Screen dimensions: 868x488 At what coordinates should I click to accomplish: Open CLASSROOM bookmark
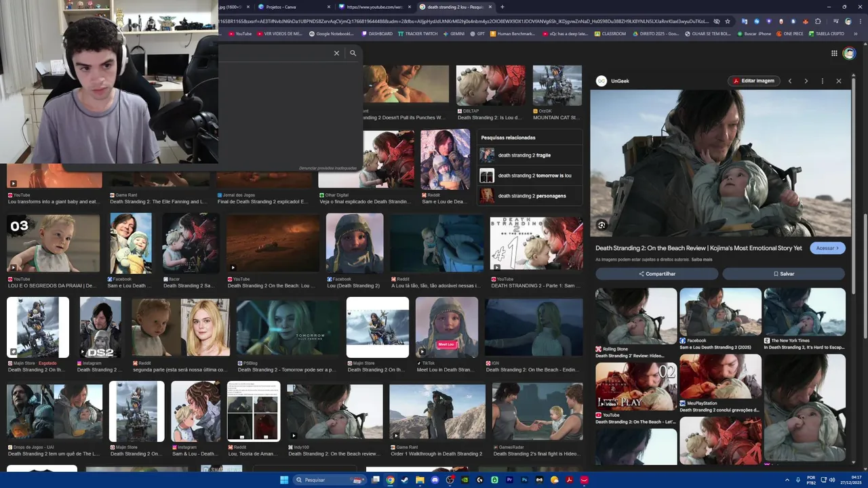(x=610, y=33)
